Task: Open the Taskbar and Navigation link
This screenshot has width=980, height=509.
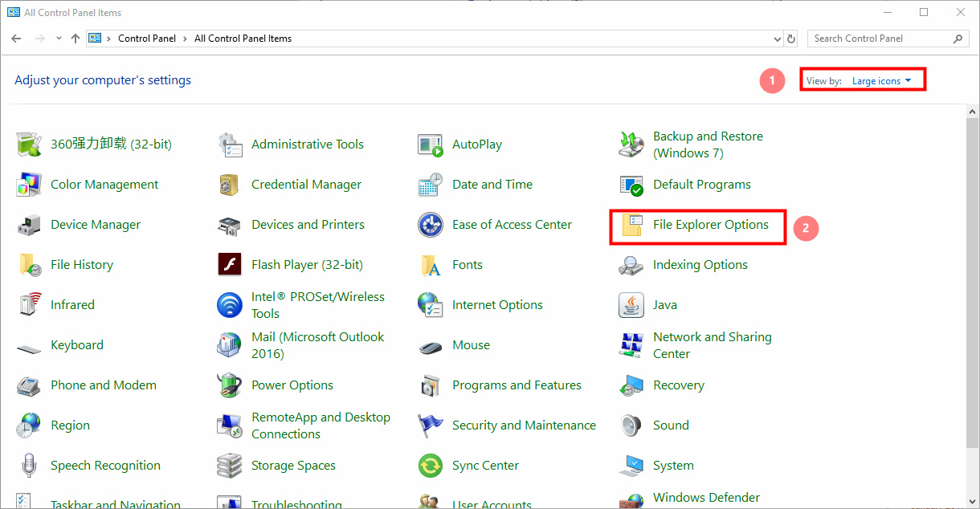Action: tap(115, 503)
